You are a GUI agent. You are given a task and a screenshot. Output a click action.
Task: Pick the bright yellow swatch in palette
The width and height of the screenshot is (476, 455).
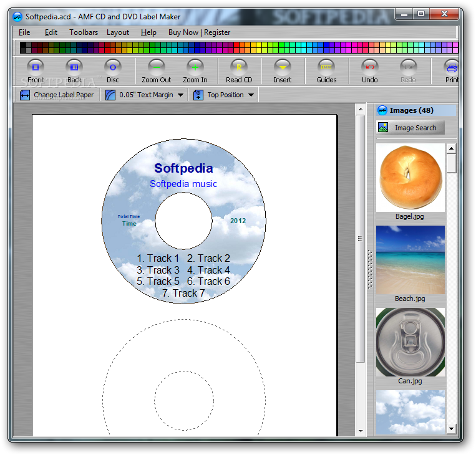[x=259, y=45]
